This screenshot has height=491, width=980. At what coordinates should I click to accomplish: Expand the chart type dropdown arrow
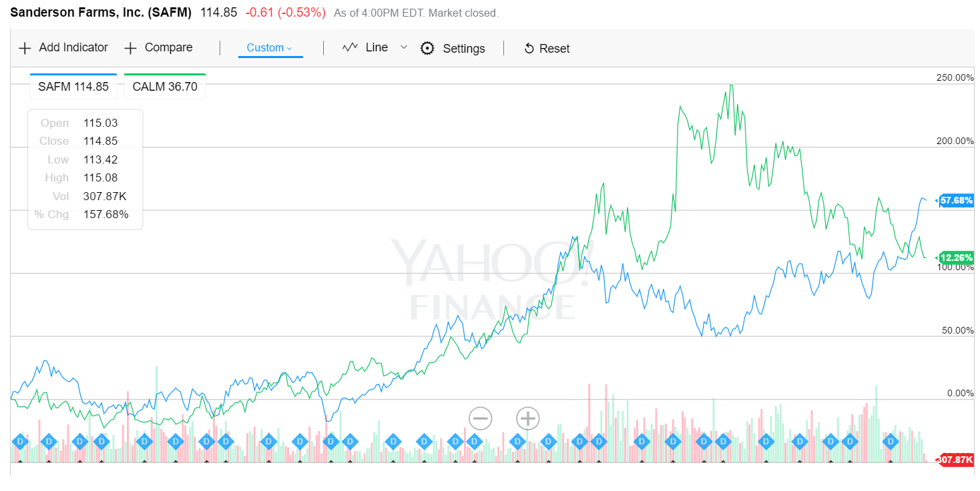tap(403, 47)
